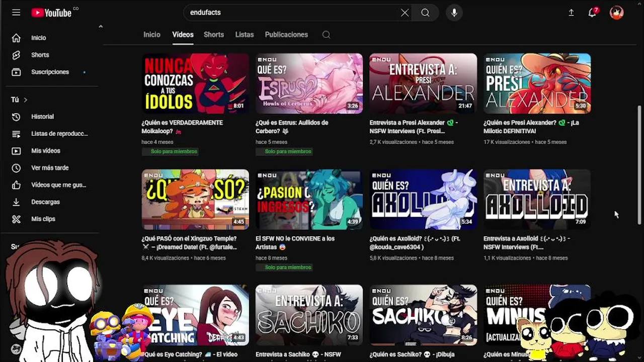Click the thumbs-up liked videos icon
This screenshot has width=644, height=362.
pyautogui.click(x=16, y=185)
